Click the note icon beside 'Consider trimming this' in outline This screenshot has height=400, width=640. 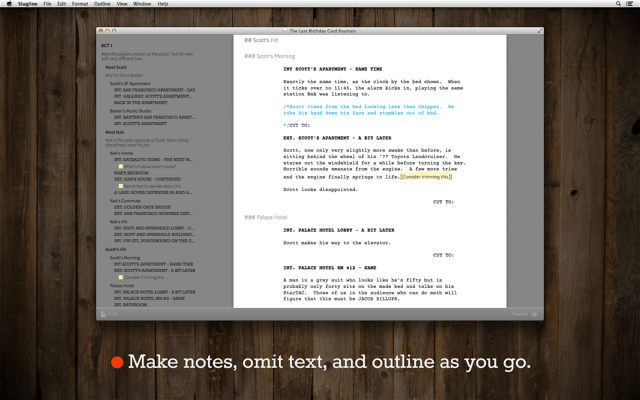(x=121, y=277)
